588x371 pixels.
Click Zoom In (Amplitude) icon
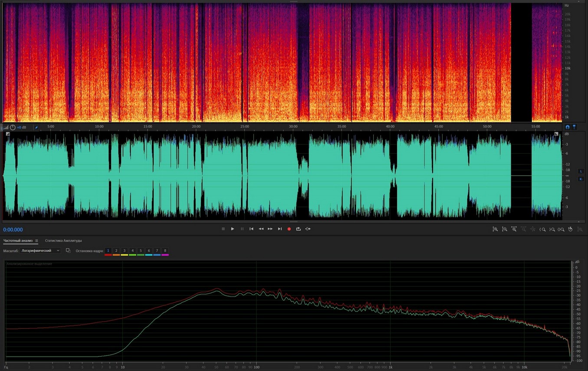495,229
